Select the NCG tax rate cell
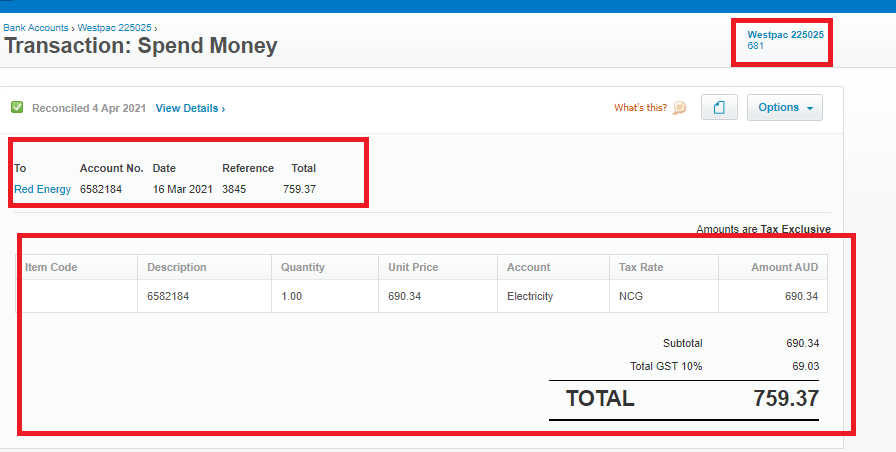896x452 pixels. [x=663, y=296]
